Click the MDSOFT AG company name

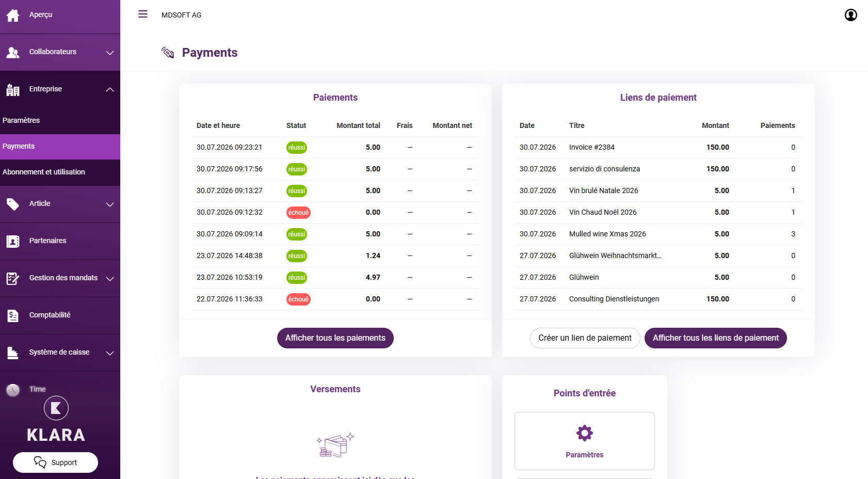coord(181,15)
